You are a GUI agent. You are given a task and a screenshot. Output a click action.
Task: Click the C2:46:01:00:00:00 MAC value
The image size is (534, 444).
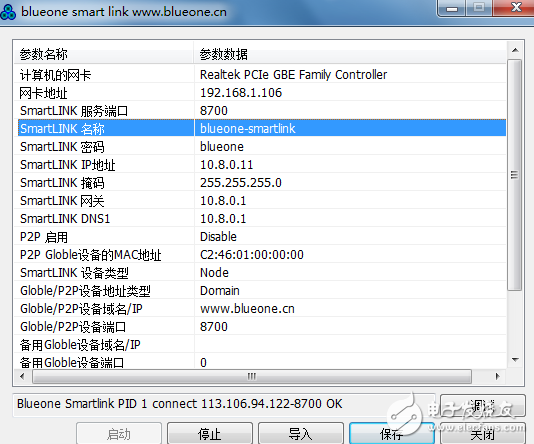(252, 255)
